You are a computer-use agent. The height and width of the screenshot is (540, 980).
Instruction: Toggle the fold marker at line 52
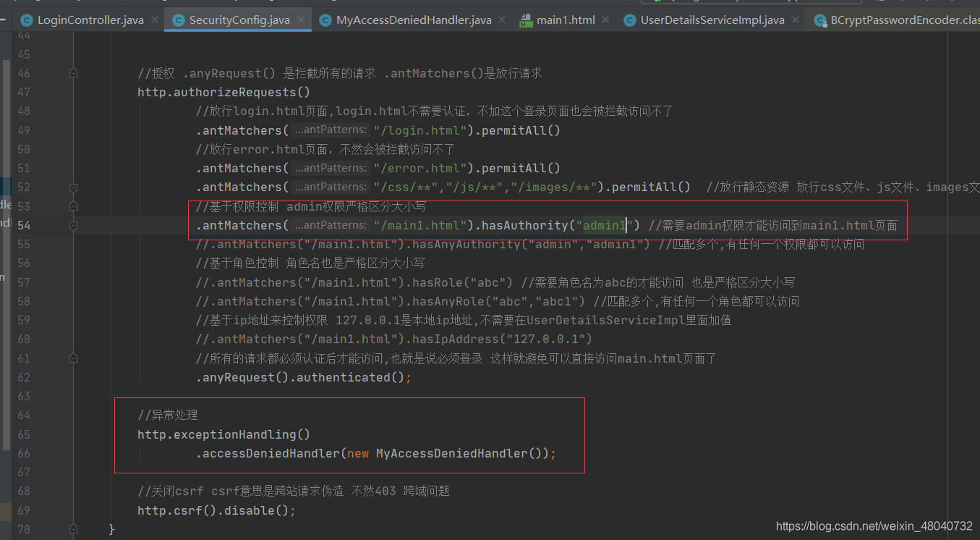[x=73, y=187]
